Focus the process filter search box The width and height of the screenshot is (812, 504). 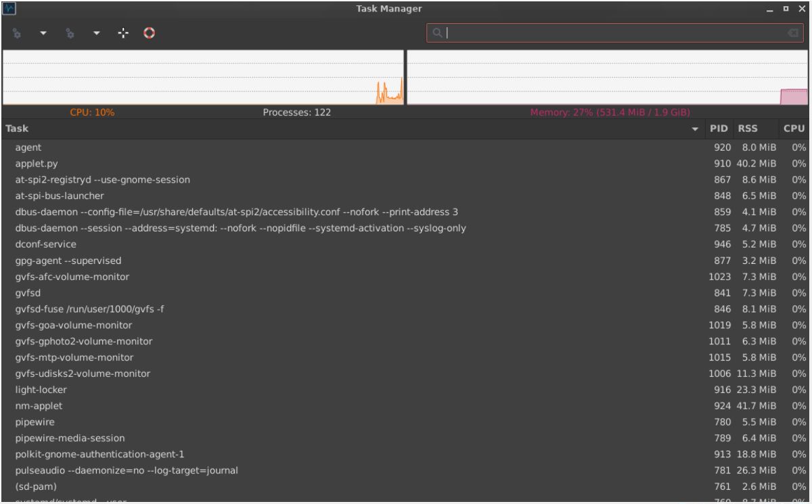pos(616,32)
